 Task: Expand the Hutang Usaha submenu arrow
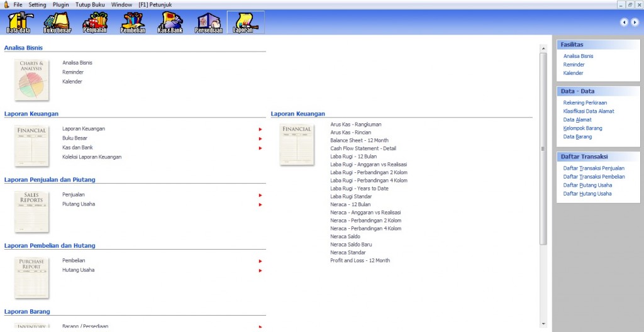[260, 270]
